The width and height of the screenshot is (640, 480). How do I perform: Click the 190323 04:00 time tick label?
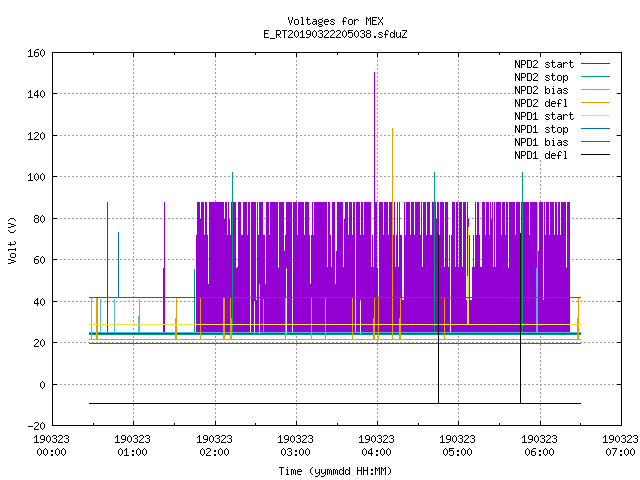376,446
